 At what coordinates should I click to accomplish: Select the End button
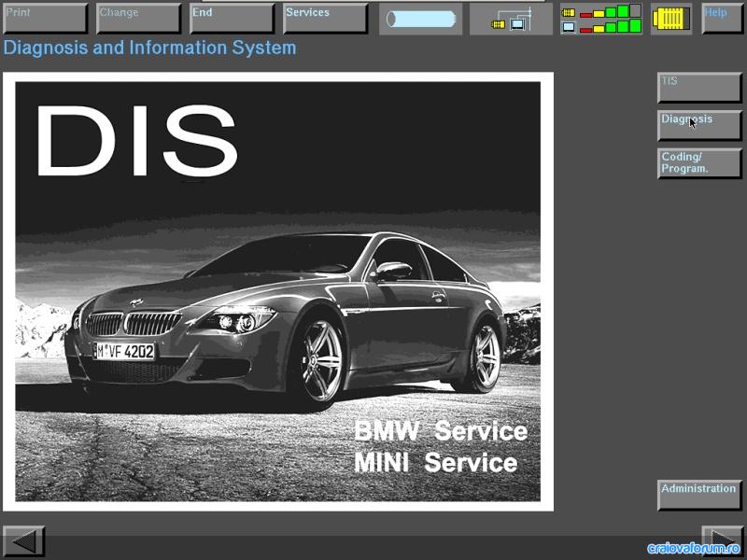[232, 19]
